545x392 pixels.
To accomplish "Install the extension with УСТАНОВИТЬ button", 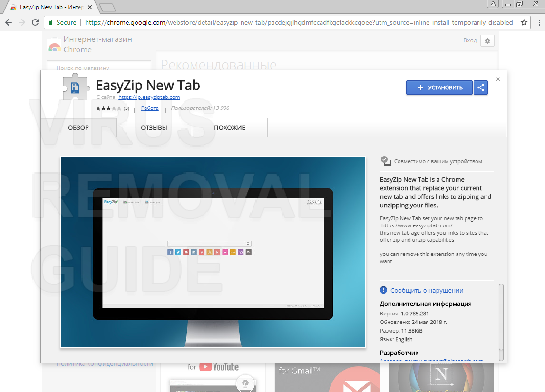I will [x=439, y=88].
